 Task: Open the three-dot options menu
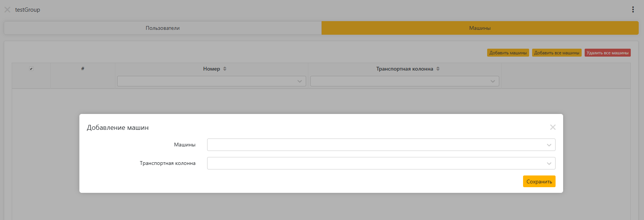coord(633,10)
